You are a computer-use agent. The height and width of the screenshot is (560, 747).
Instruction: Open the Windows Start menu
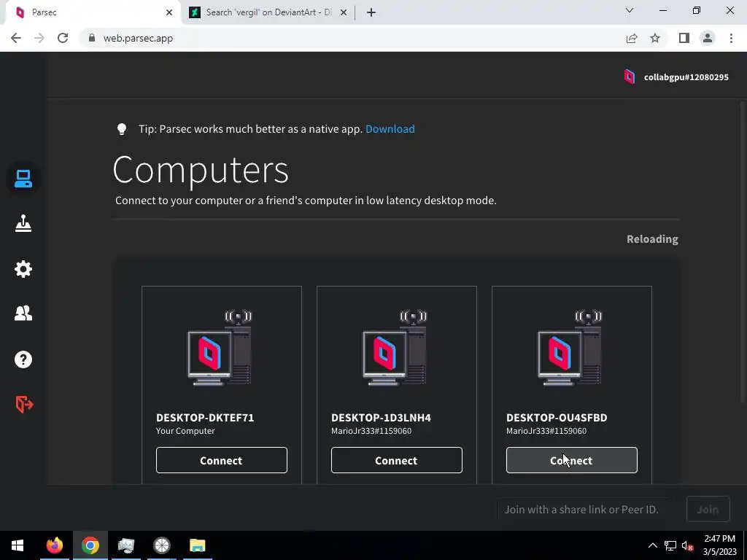click(18, 545)
